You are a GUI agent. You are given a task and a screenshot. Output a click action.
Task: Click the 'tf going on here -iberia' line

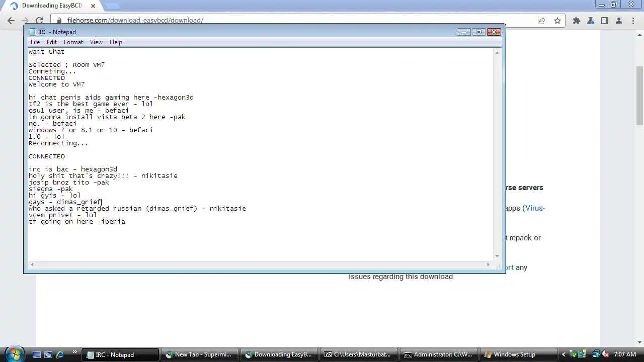[76, 222]
